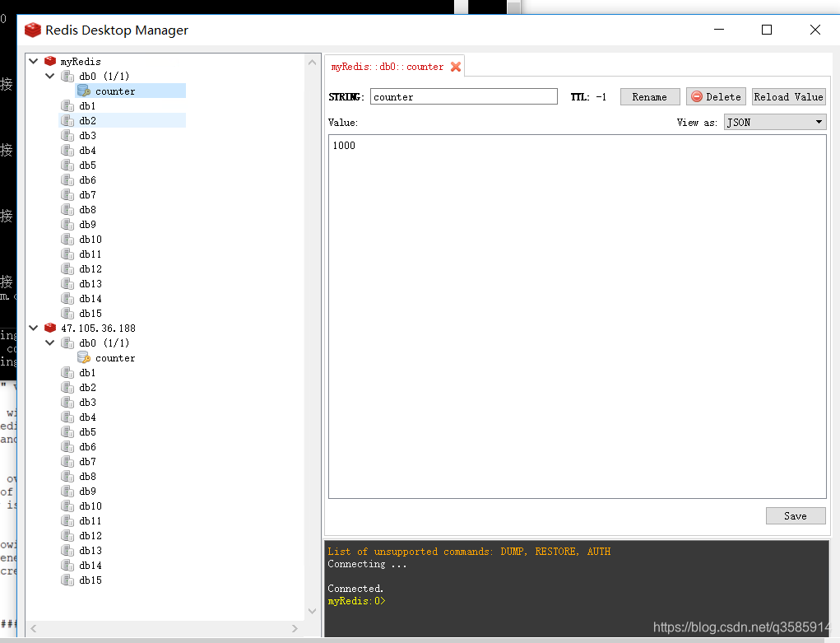Select counter key under 47.105.36.188 db0
The height and width of the screenshot is (643, 840).
[x=115, y=357]
